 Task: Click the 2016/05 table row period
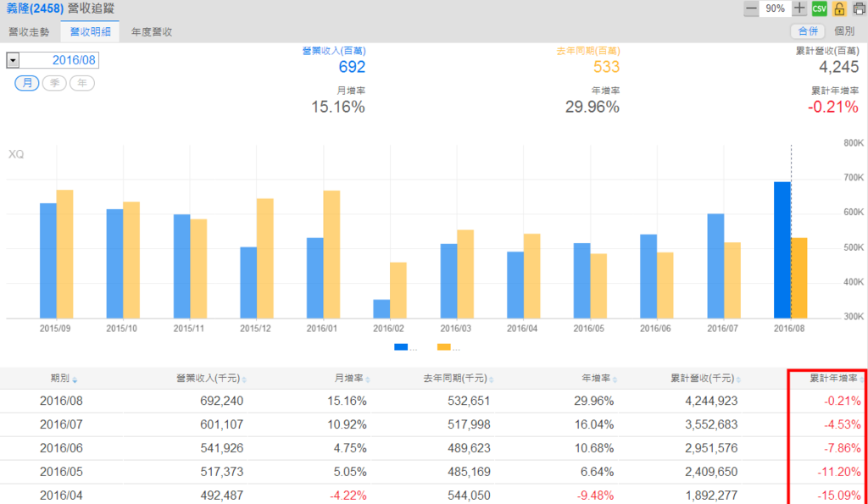61,472
